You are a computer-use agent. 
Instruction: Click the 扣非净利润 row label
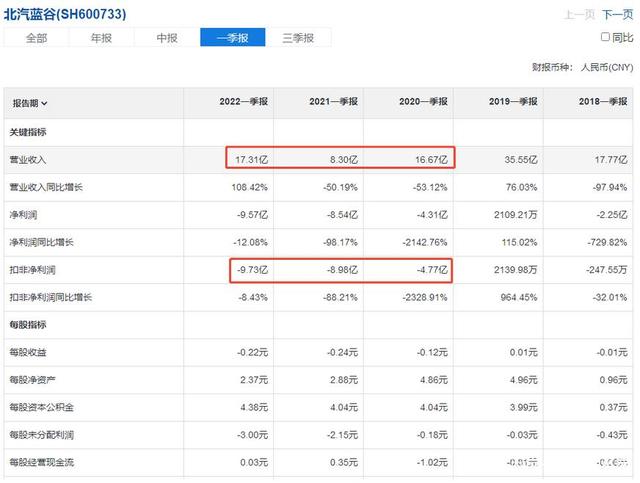(32, 270)
